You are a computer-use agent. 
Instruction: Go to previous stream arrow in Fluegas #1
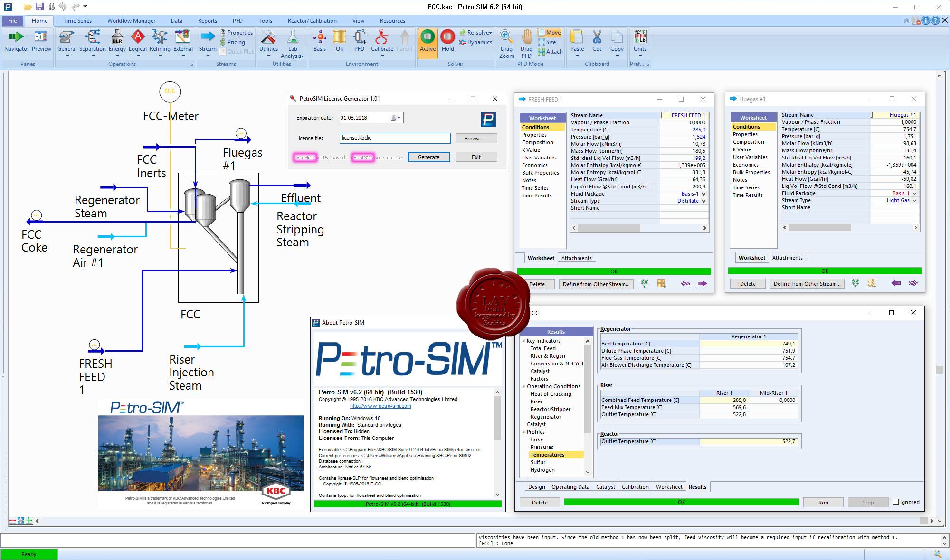tap(896, 283)
